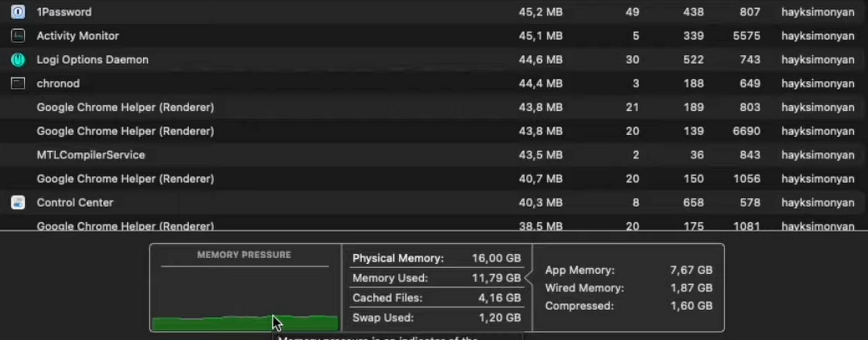Image resolution: width=868 pixels, height=340 pixels.
Task: Click the Physical Memory label
Action: pyautogui.click(x=398, y=258)
